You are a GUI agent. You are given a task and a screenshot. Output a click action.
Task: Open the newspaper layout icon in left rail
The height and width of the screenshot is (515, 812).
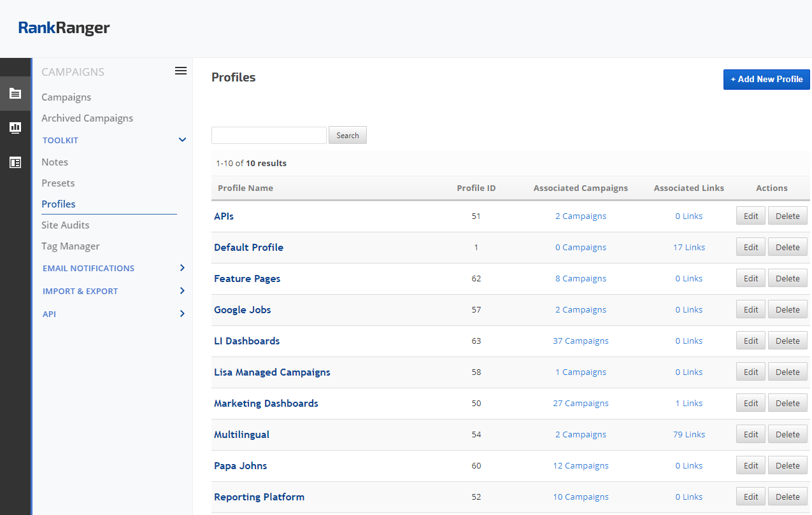tap(15, 162)
